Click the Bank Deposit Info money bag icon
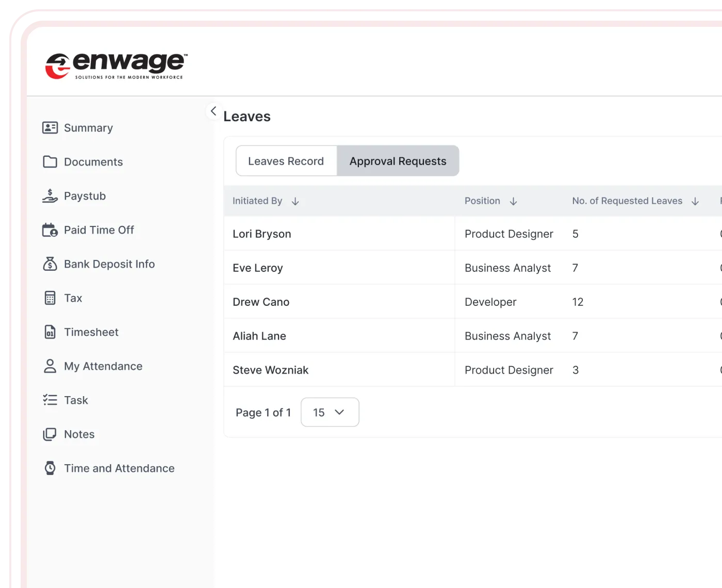 (50, 264)
